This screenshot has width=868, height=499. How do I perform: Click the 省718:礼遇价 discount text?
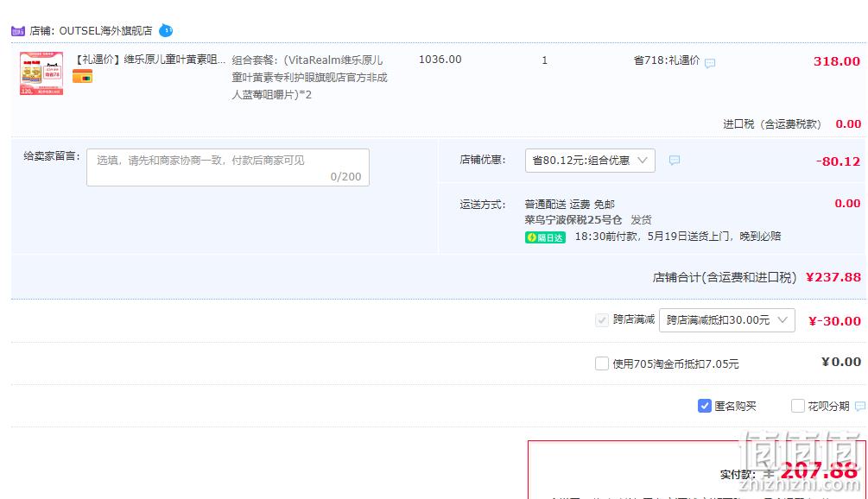pos(667,60)
